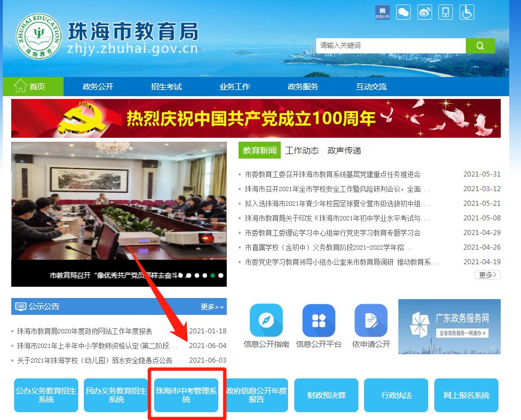The height and width of the screenshot is (420, 521).
Task: Open the 政务公开 navigation menu
Action: (x=98, y=87)
